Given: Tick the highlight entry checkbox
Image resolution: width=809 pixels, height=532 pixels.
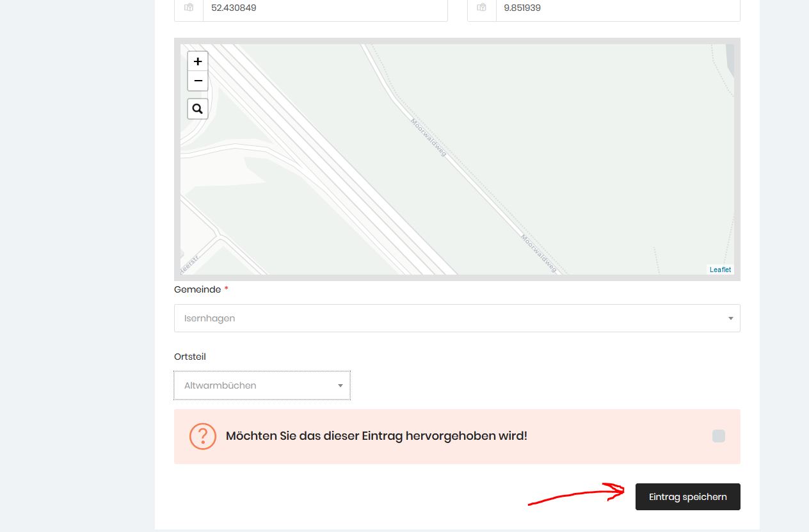Looking at the screenshot, I should click(719, 436).
